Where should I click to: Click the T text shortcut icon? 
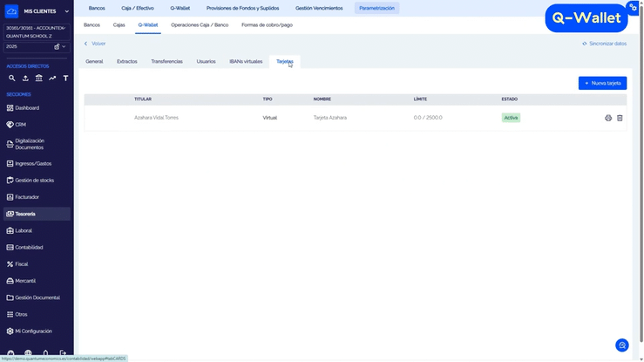tap(65, 79)
